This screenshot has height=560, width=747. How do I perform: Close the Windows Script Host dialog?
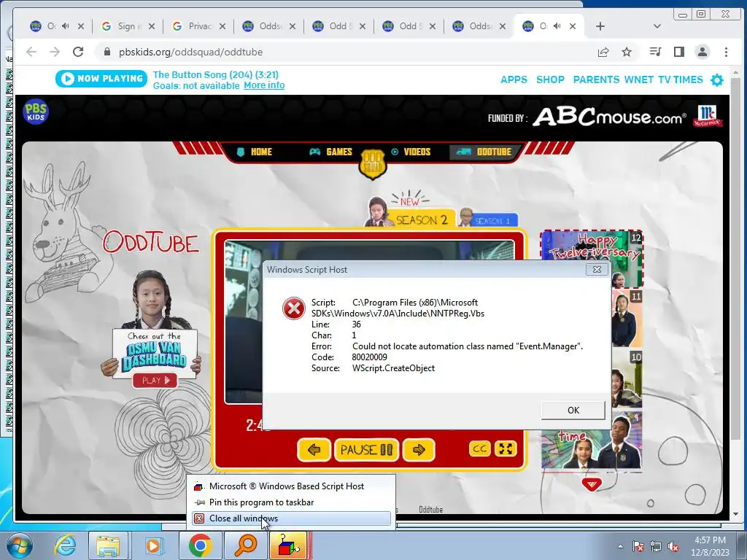[x=597, y=270]
